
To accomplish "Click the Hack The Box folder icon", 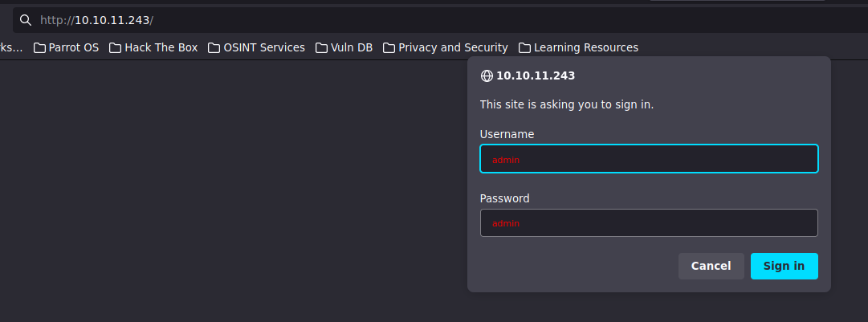I will pyautogui.click(x=115, y=48).
